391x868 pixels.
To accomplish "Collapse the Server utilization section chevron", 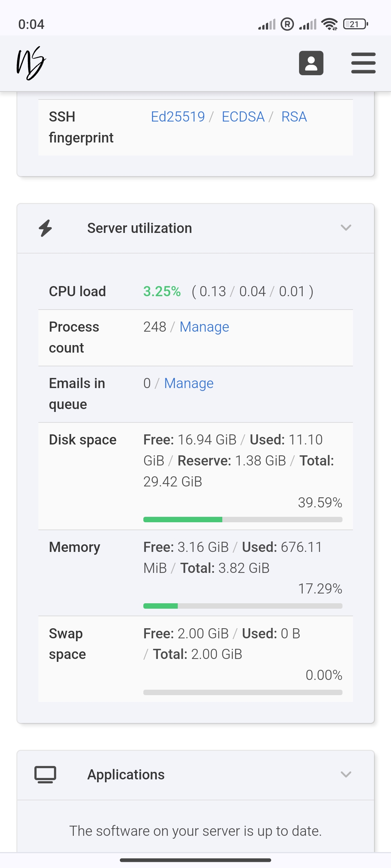I will coord(346,228).
